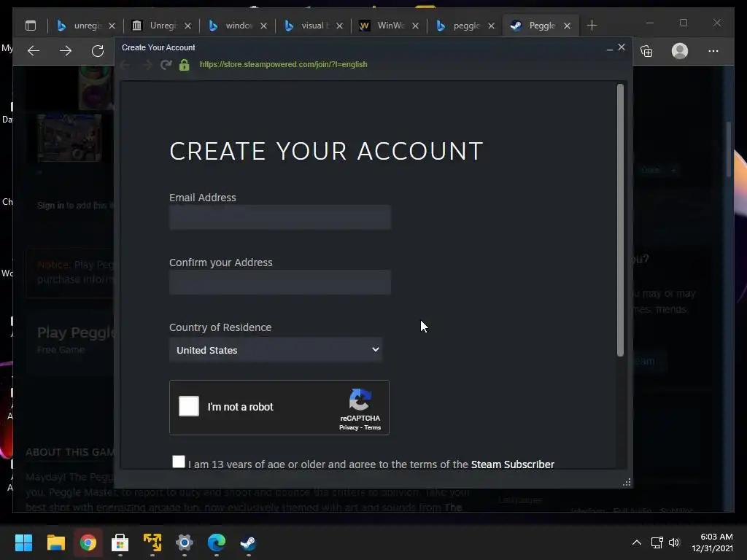Open a new Edge browser tab
Viewport: 747px width, 560px height.
point(592,26)
